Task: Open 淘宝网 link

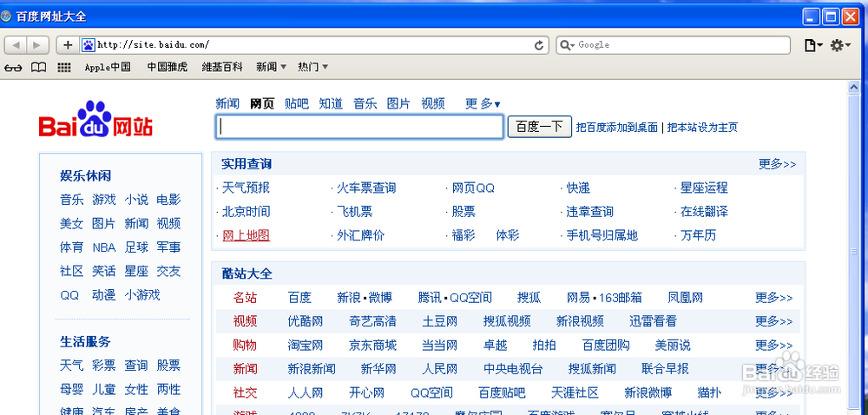Action: [x=305, y=346]
